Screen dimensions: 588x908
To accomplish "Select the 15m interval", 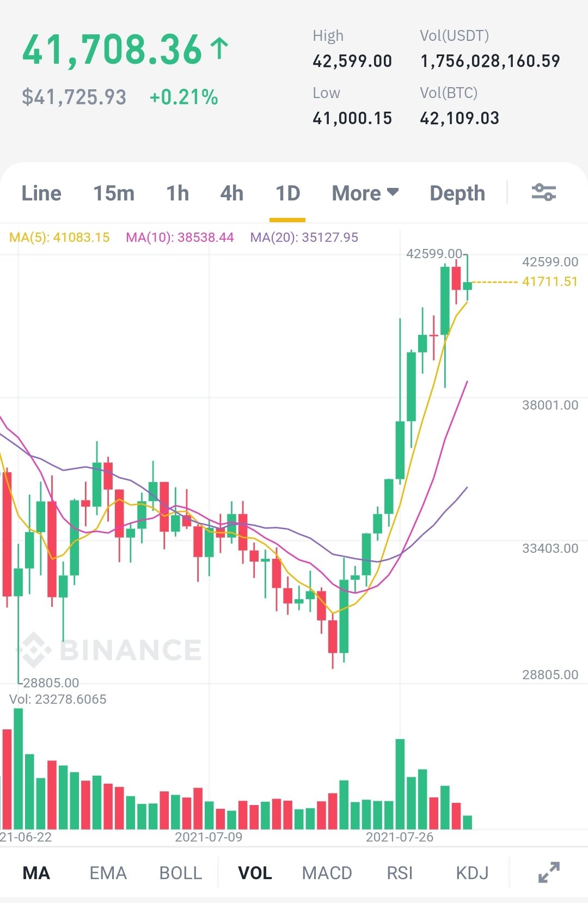I will coord(114,193).
